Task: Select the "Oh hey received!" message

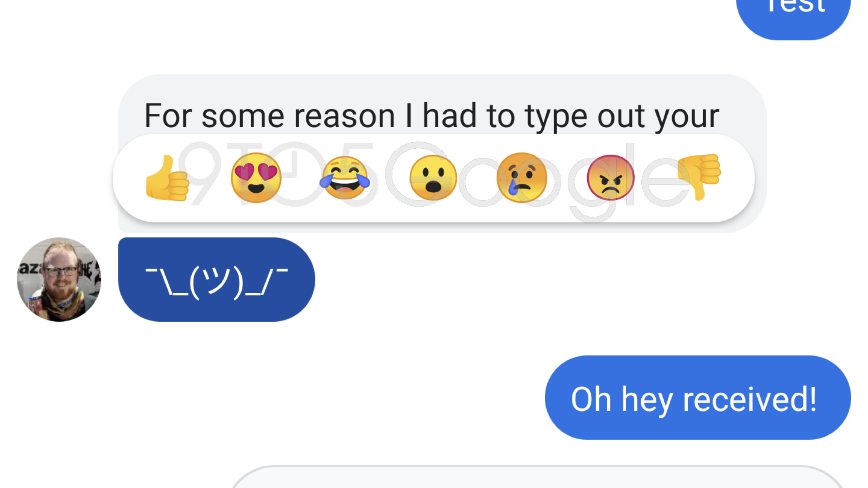Action: point(697,398)
